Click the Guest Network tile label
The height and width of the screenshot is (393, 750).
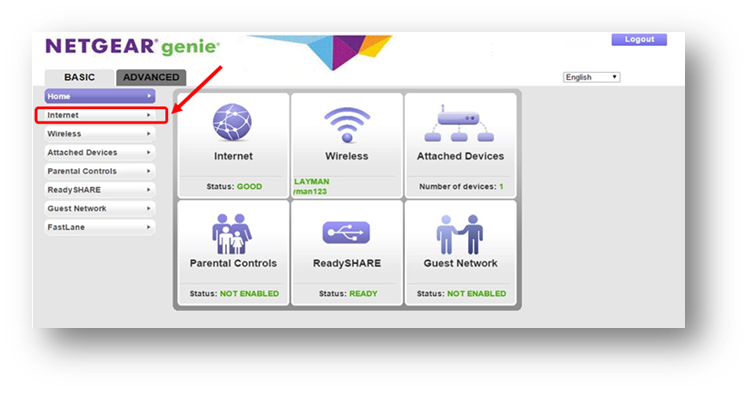tap(460, 263)
